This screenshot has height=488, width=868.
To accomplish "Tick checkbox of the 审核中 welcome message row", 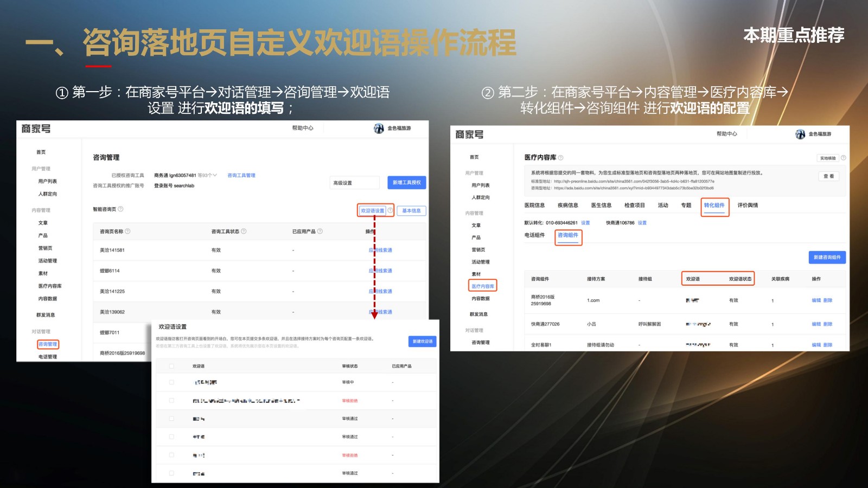I will point(171,382).
